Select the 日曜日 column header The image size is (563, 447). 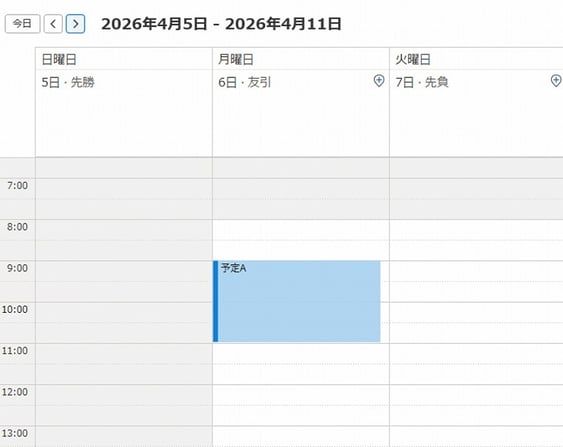59,59
